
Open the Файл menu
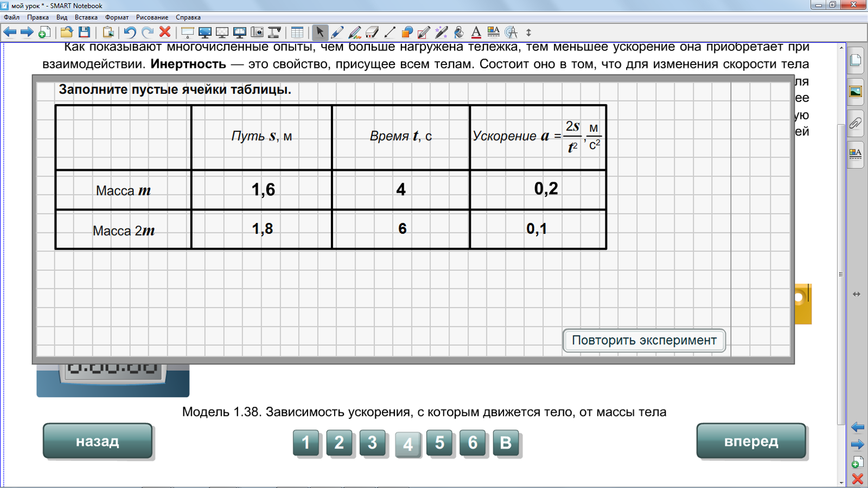(x=12, y=17)
